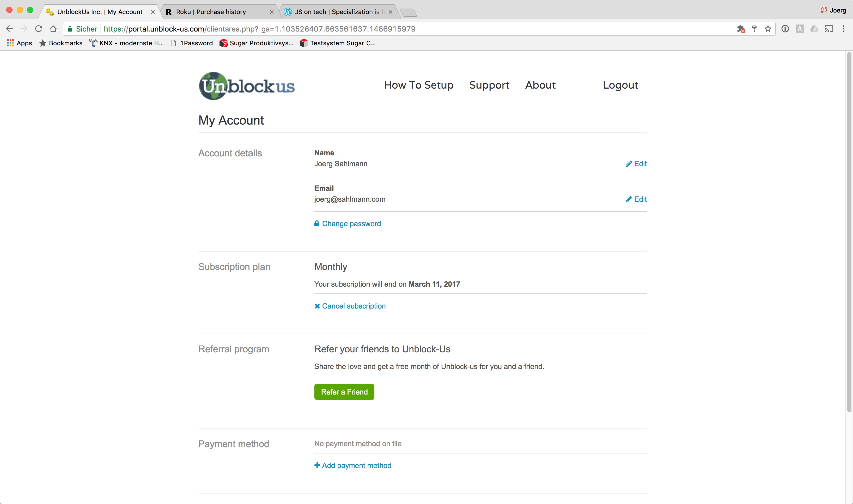Add a payment method
This screenshot has height=504, width=853.
tap(353, 465)
